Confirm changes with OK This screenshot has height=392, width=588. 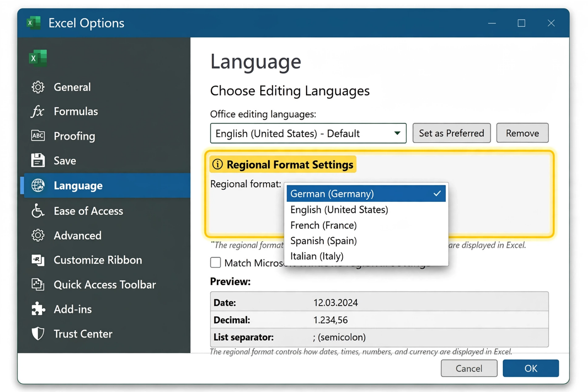pyautogui.click(x=530, y=368)
